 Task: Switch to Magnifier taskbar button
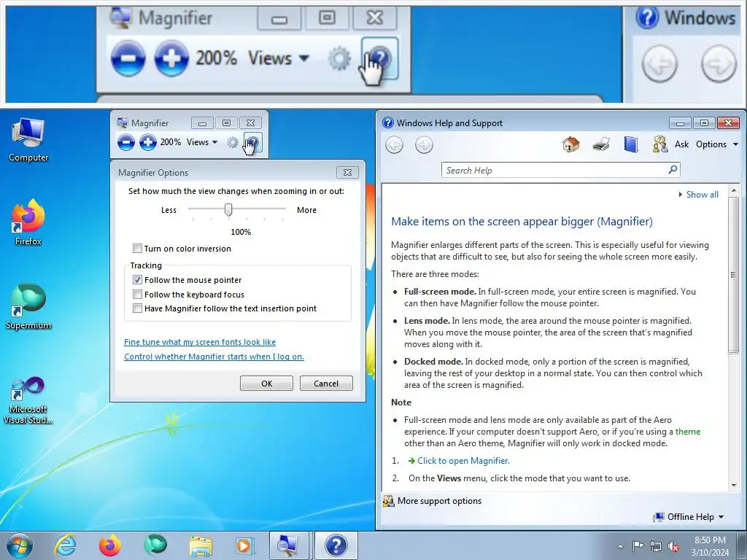(290, 545)
